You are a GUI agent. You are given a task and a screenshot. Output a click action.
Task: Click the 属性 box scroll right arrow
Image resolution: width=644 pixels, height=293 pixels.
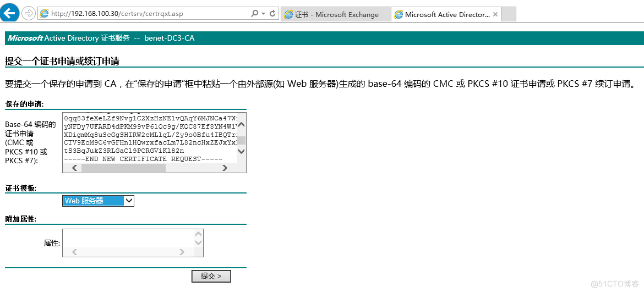[x=182, y=252]
